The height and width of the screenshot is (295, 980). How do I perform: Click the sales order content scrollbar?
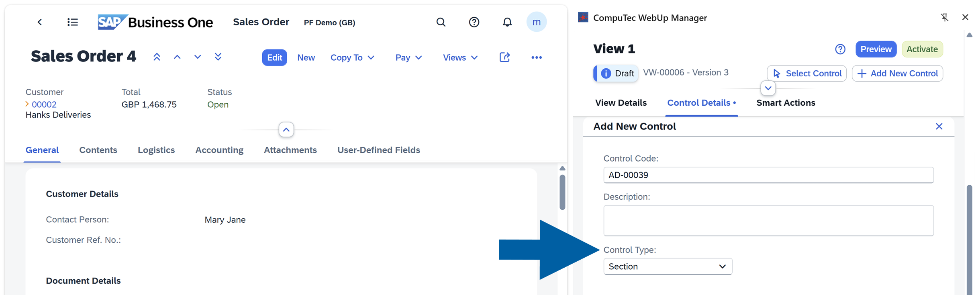[562, 192]
